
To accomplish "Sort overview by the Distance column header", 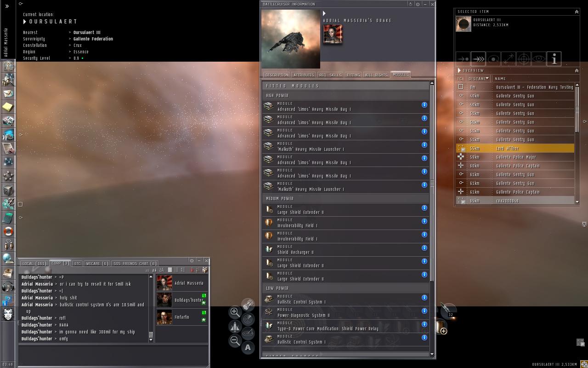I will (479, 79).
